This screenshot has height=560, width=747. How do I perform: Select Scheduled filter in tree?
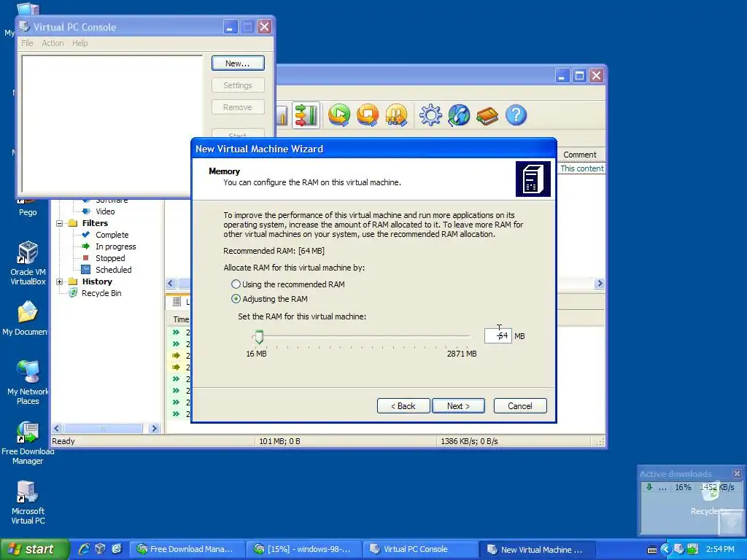[x=113, y=270]
